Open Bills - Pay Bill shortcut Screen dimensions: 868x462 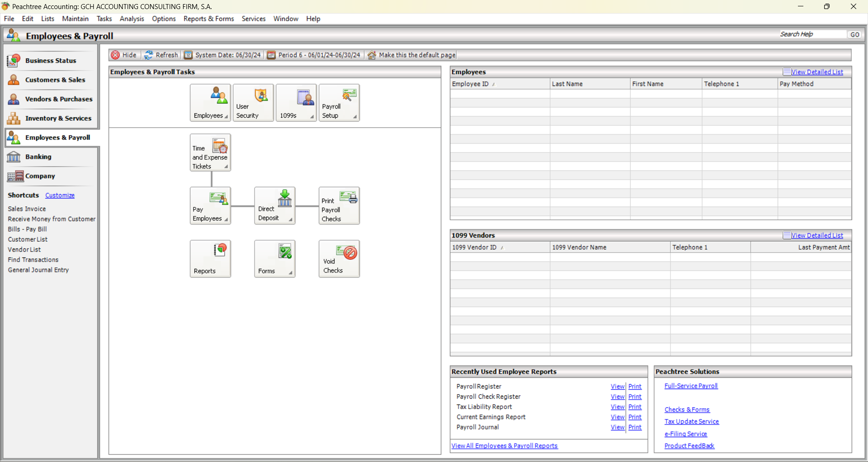point(27,229)
